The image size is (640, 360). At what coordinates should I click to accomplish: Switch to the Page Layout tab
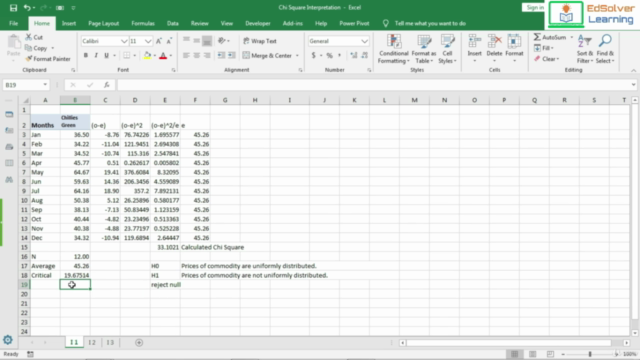pyautogui.click(x=104, y=24)
